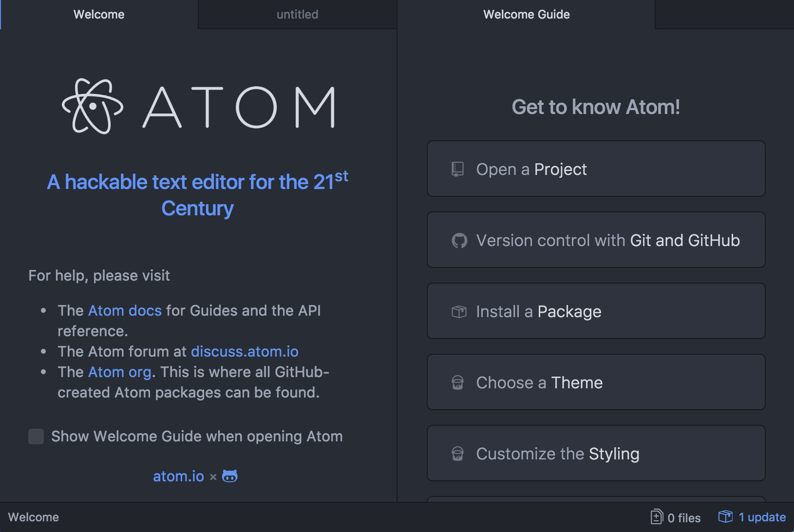Click the paint bucket icon beside Customize the Styling

pyautogui.click(x=457, y=454)
